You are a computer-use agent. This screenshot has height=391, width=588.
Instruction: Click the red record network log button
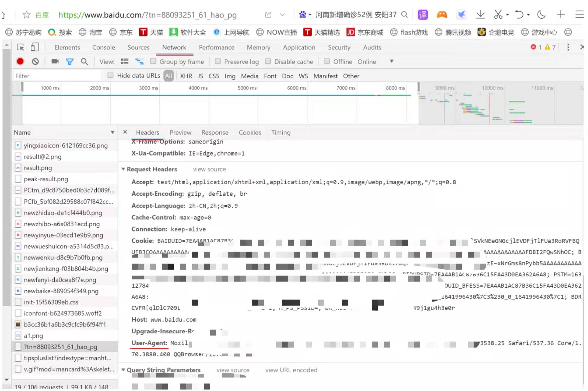[20, 61]
